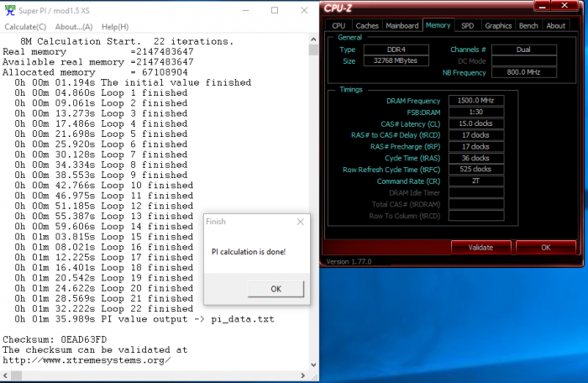Click the DRAM Frequency 1500.0 MHz value

pos(476,101)
